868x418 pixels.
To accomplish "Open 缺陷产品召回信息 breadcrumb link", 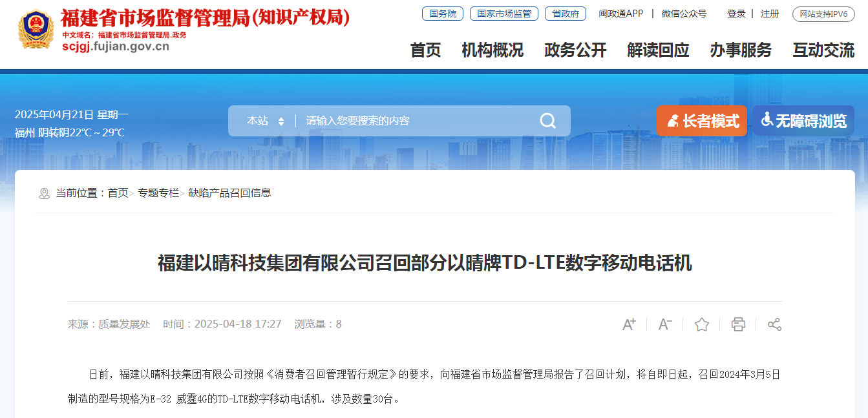I will click(x=229, y=193).
